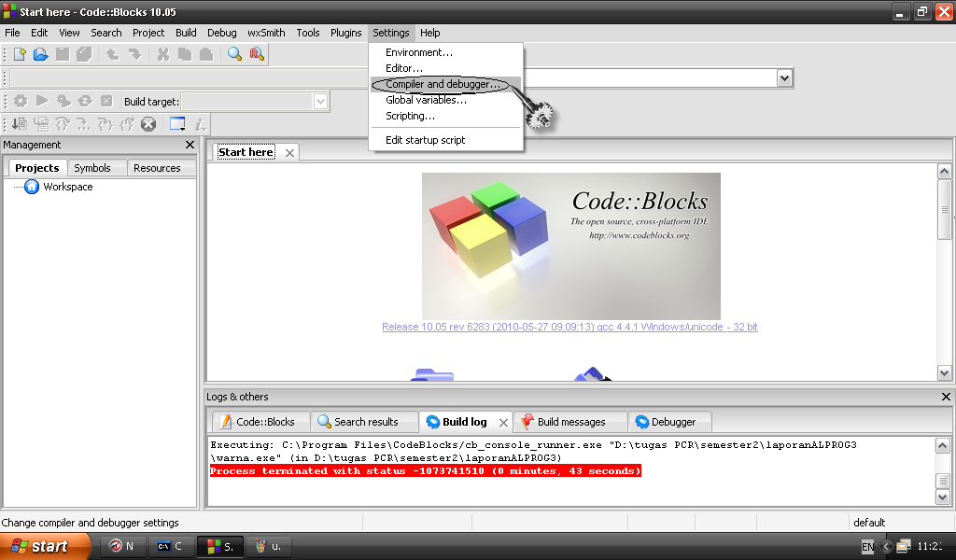The width and height of the screenshot is (956, 560).
Task: Open the Build target dropdown
Action: point(319,102)
